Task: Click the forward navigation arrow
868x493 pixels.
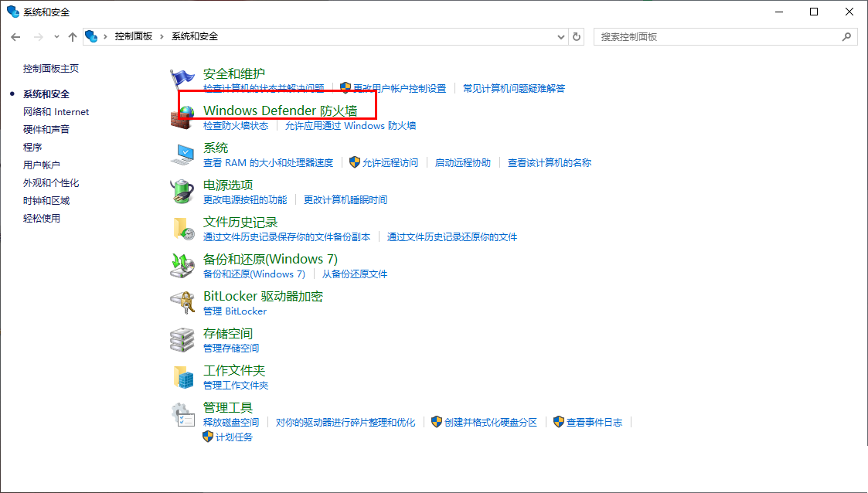Action: coord(38,37)
